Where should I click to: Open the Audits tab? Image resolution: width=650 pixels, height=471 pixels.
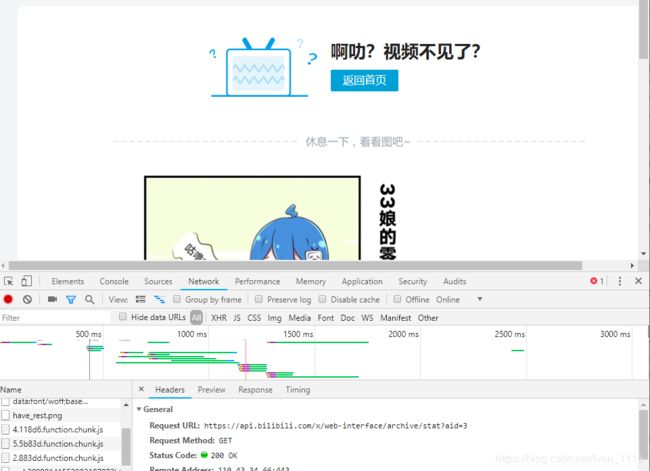tap(454, 282)
